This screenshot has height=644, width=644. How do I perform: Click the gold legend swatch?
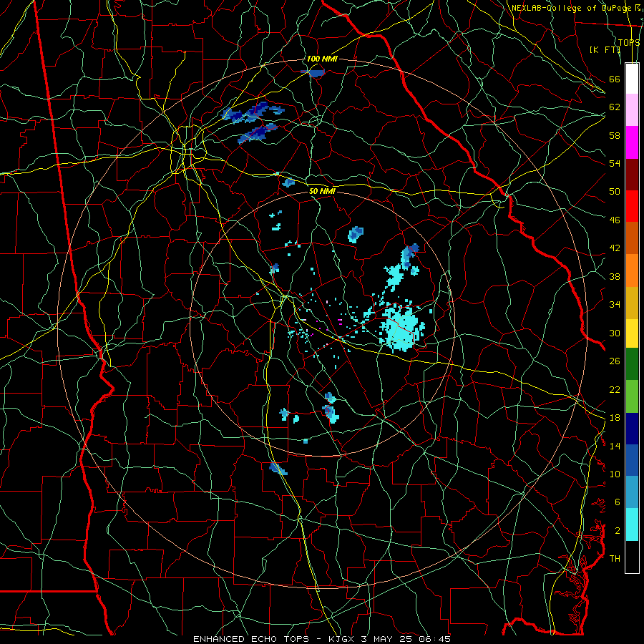click(632, 303)
